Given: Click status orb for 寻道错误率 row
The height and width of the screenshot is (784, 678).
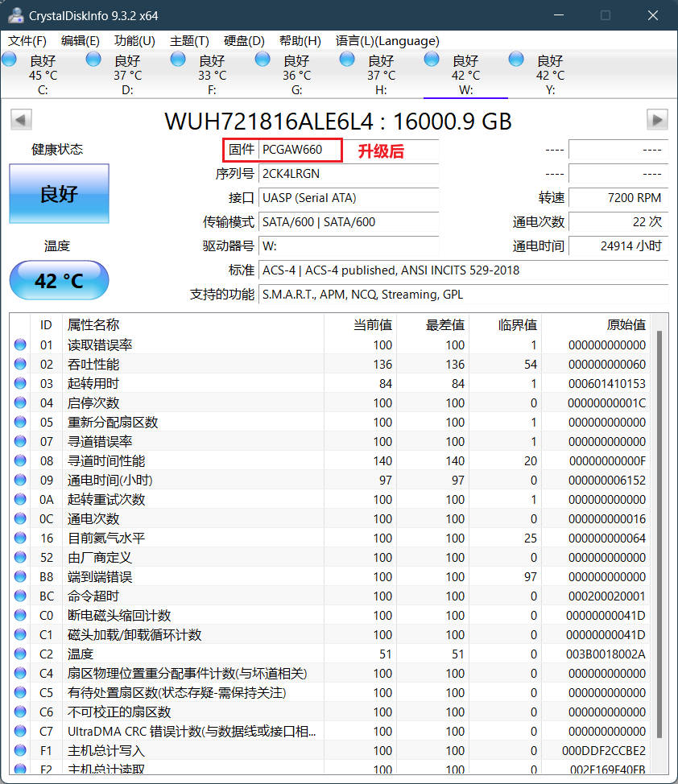Looking at the screenshot, I should (x=20, y=441).
